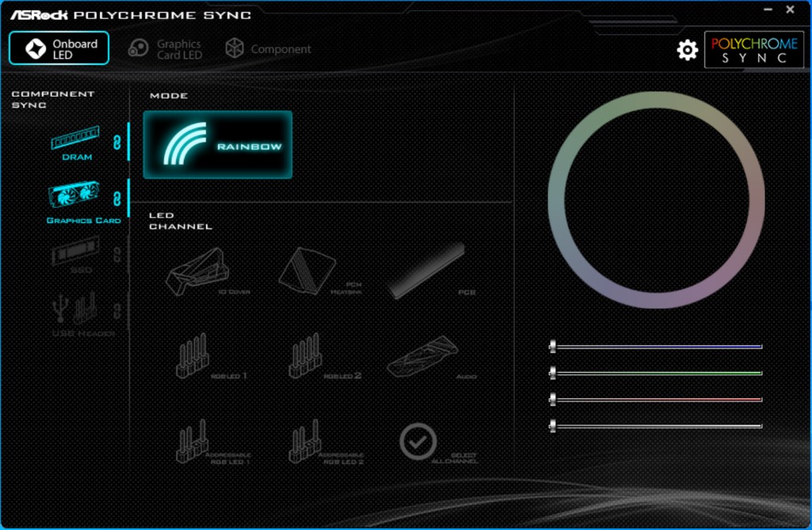
Task: Select the IO Cover LED channel
Action: (x=196, y=271)
